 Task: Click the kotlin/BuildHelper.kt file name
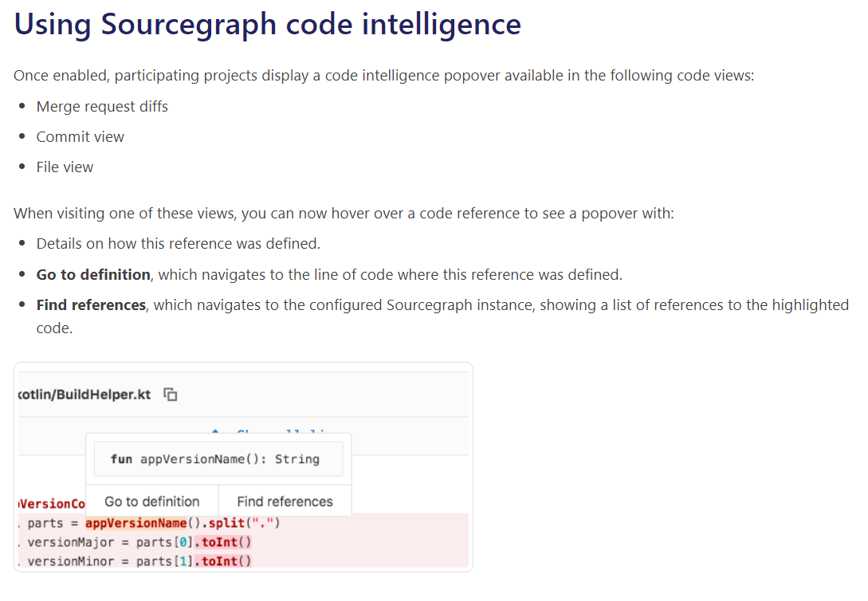tap(84, 395)
